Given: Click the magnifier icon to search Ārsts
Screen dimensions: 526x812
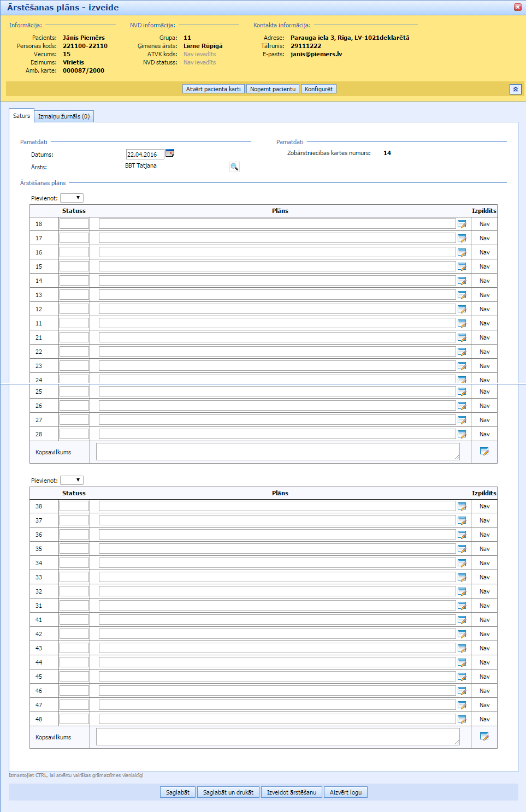Looking at the screenshot, I should pos(234,167).
